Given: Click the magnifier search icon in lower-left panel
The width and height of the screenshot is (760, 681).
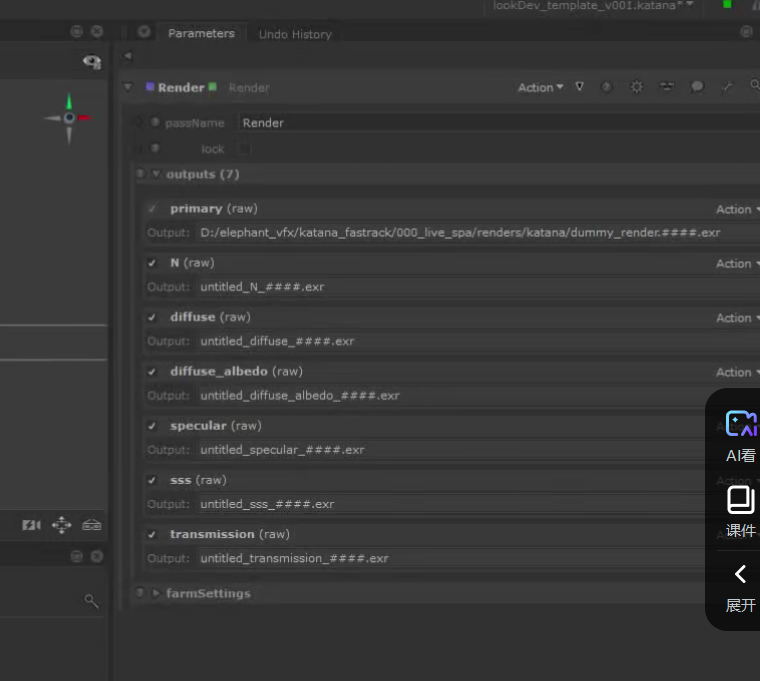Looking at the screenshot, I should pos(91,601).
